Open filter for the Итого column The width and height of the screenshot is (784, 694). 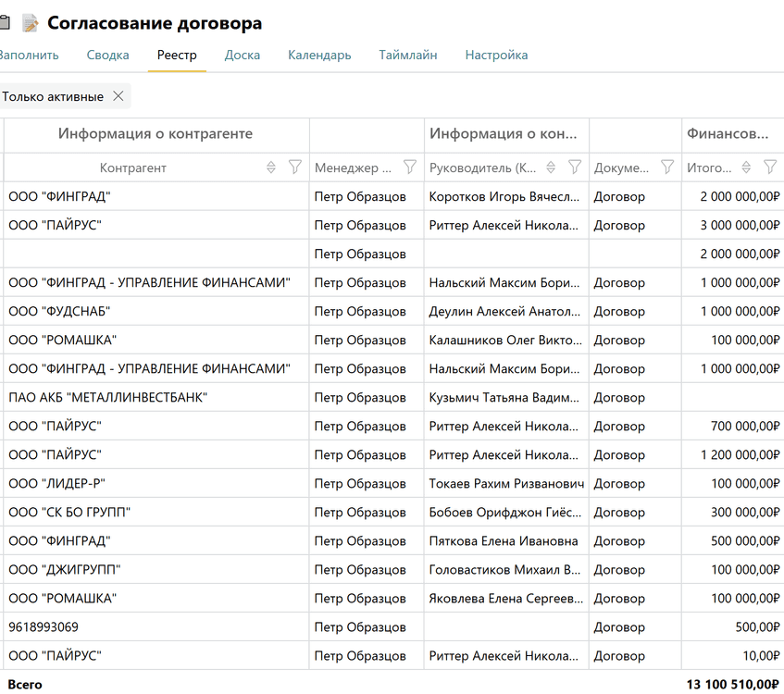pyautogui.click(x=769, y=167)
